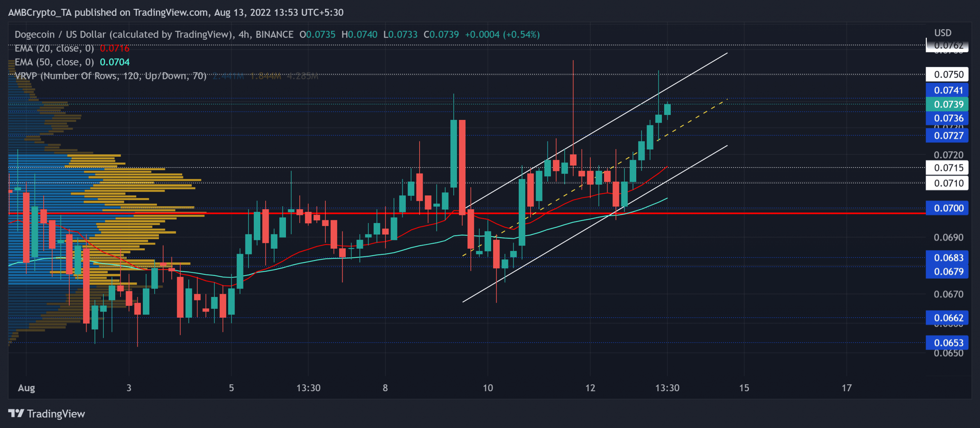Click the current price label 0.0739
Image resolution: width=980 pixels, height=428 pixels.
point(947,104)
